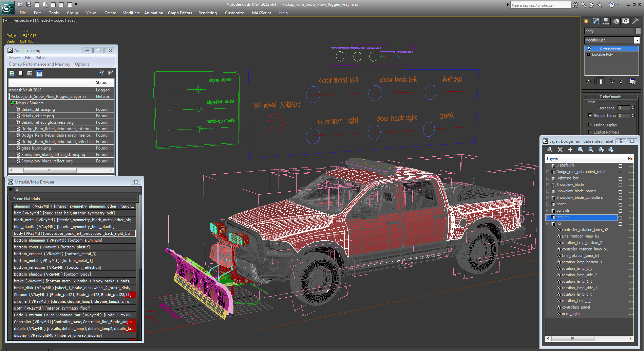Open the Utilities hammer panel tab
644x351 pixels.
pos(636,21)
